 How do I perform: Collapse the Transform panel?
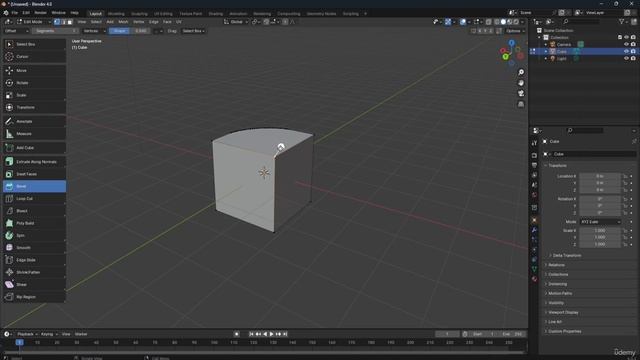click(557, 166)
